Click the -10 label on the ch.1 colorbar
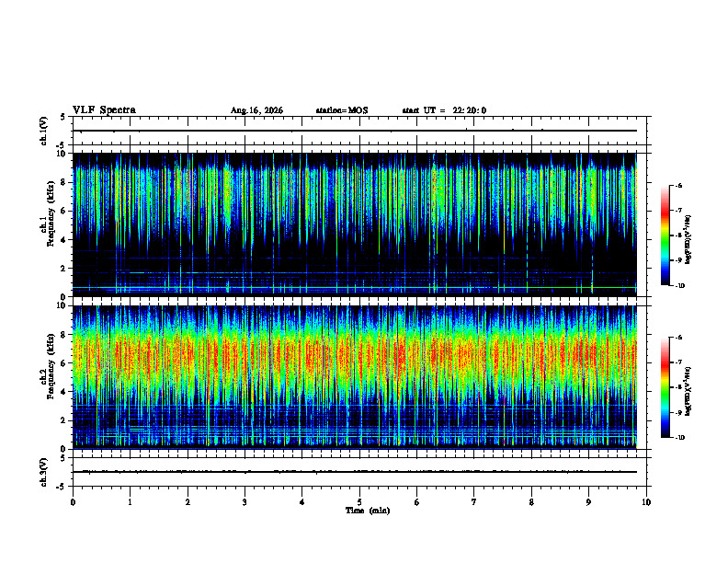The width and height of the screenshot is (728, 563). [x=679, y=286]
